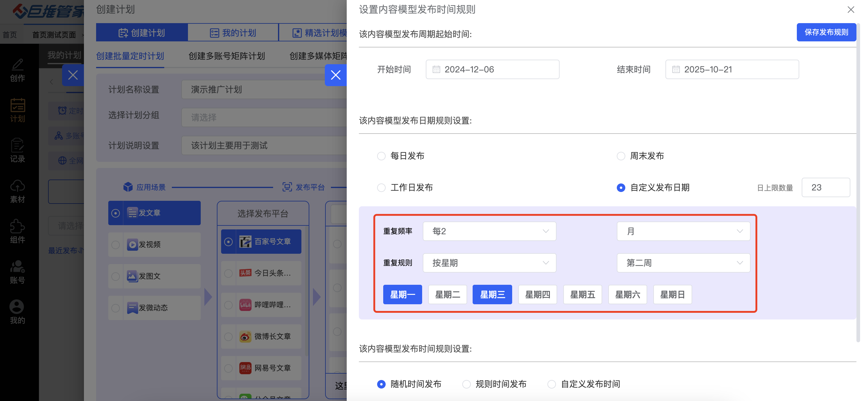Open the 素材 cloud upload icon

(17, 186)
